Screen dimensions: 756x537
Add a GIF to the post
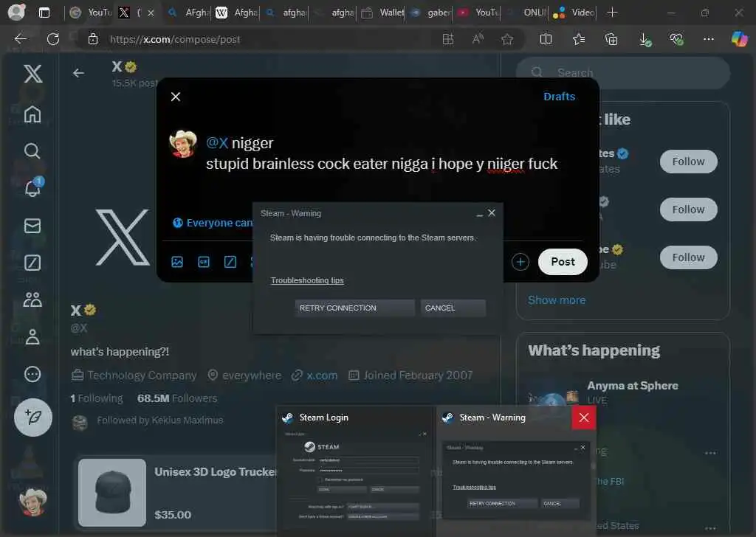(204, 262)
